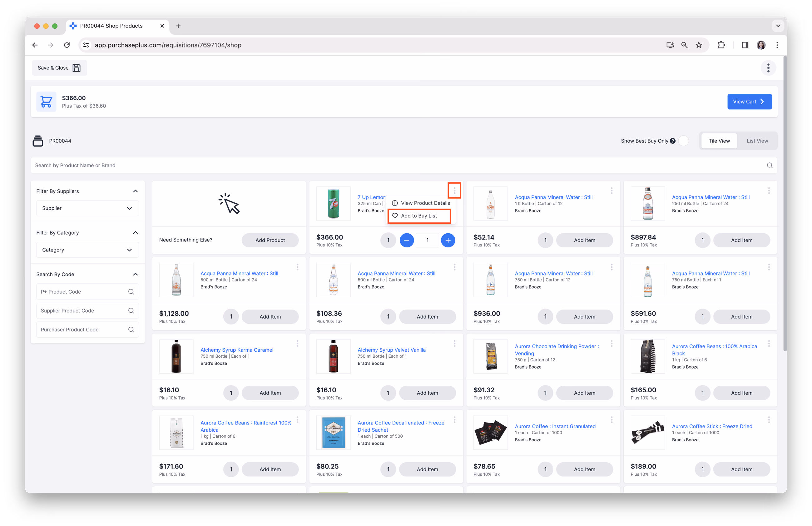Click the install app icon in address bar
Image resolution: width=812 pixels, height=526 pixels.
coord(670,45)
